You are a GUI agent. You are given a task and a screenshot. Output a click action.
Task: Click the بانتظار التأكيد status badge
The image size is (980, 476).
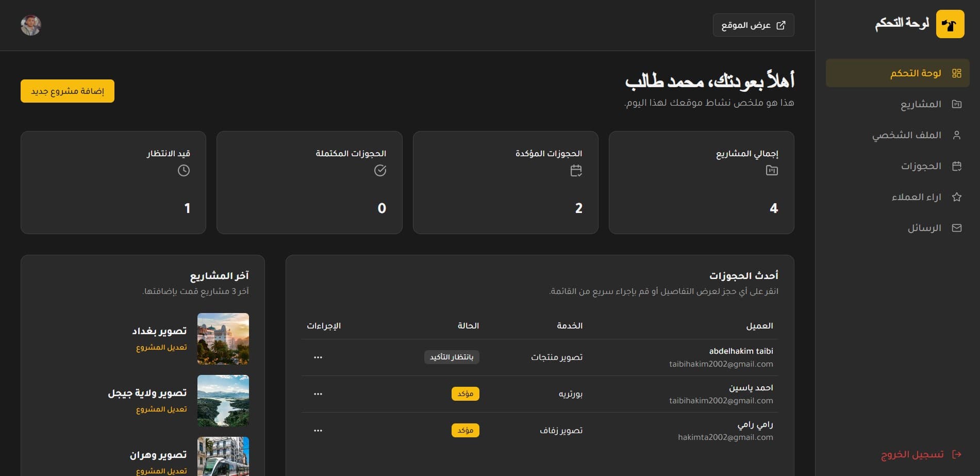(x=452, y=357)
